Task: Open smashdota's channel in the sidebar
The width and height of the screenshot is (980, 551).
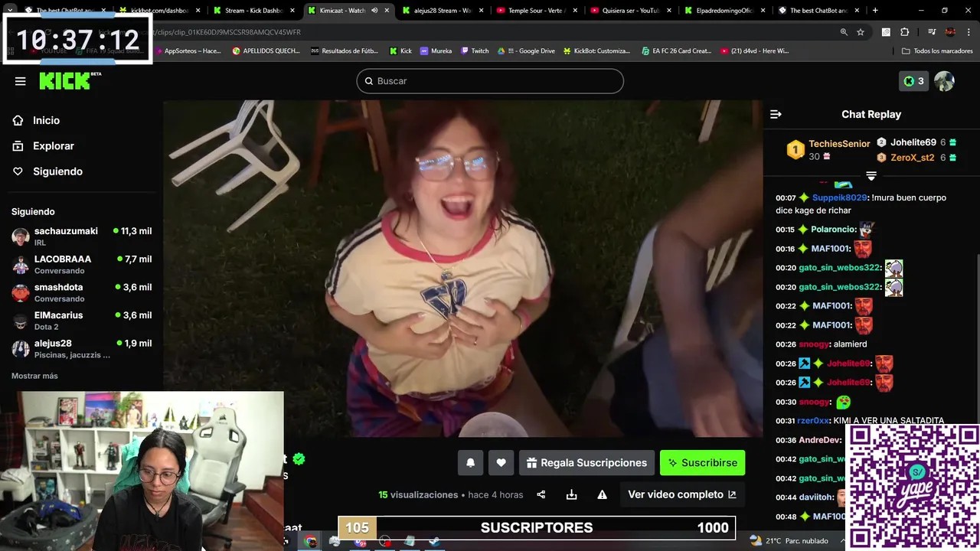Action: 81,292
